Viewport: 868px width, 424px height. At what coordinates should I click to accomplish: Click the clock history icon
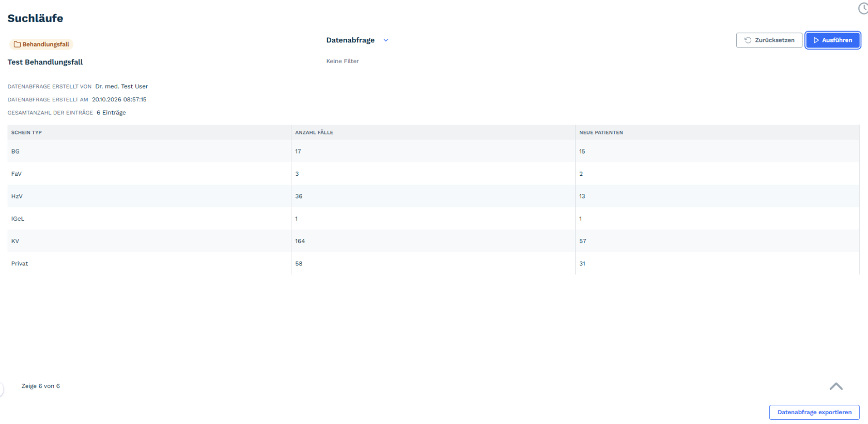pos(863,8)
